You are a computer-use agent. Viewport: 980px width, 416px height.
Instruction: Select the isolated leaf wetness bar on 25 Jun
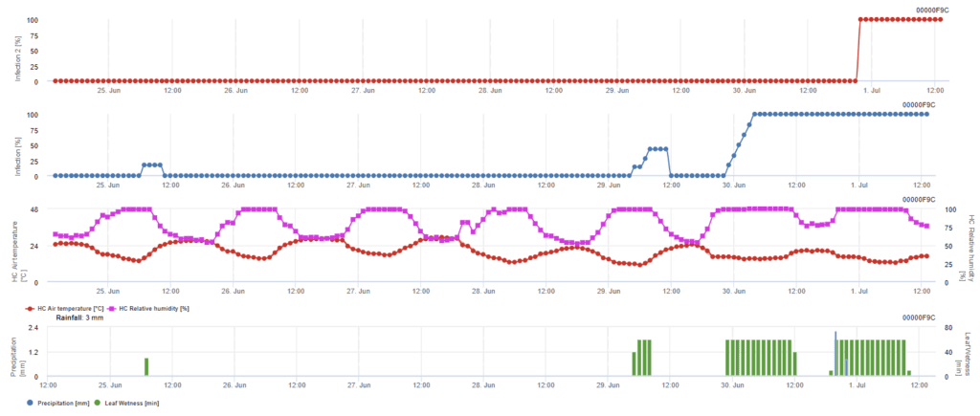pos(146,366)
